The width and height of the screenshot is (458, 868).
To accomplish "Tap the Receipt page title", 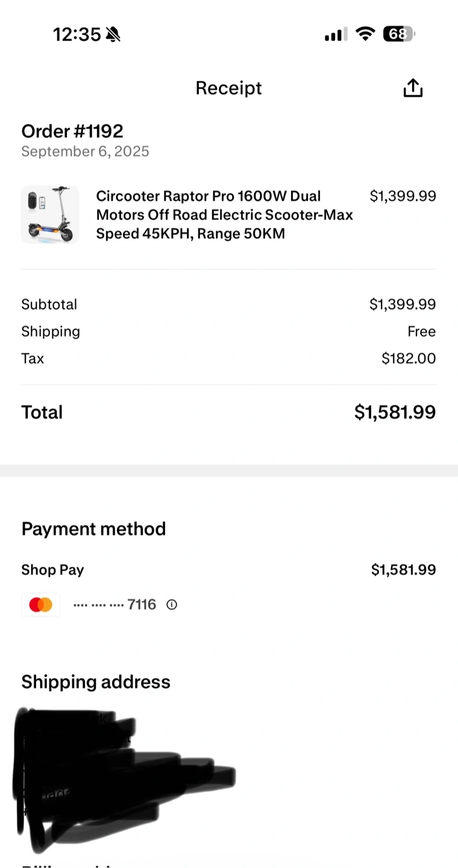I will [228, 88].
